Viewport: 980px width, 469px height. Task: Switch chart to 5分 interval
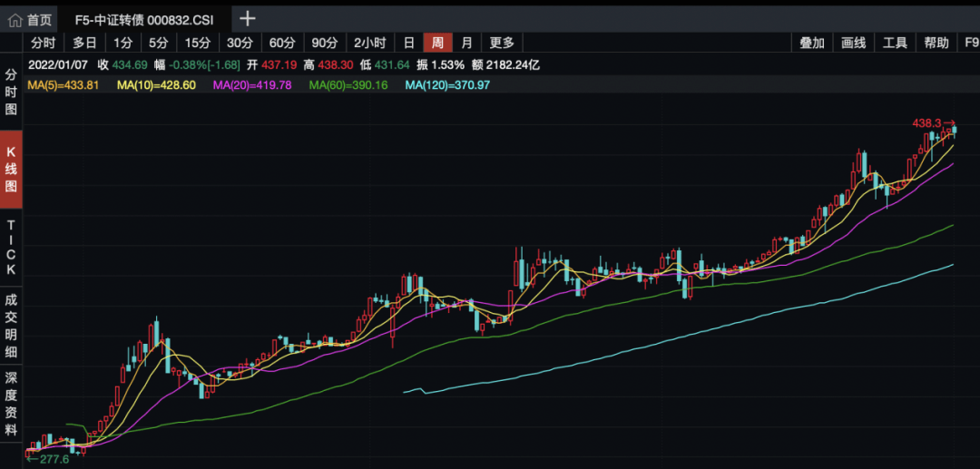pyautogui.click(x=159, y=44)
